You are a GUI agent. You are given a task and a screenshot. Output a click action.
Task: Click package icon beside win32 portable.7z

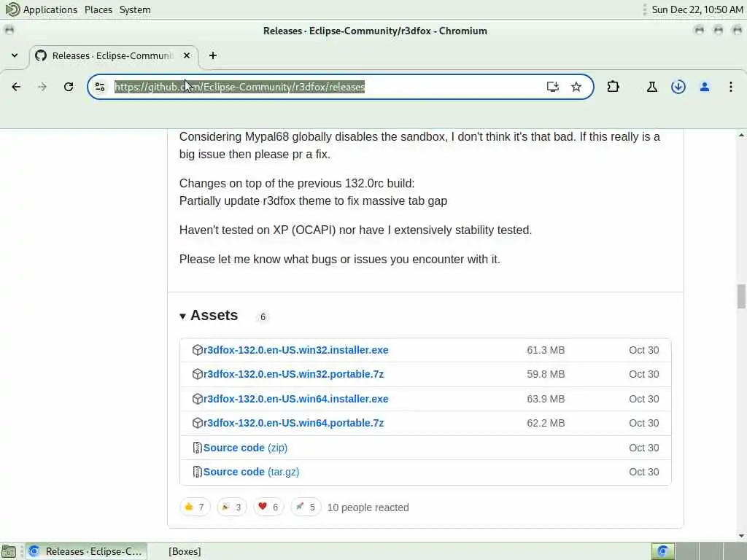click(x=197, y=374)
